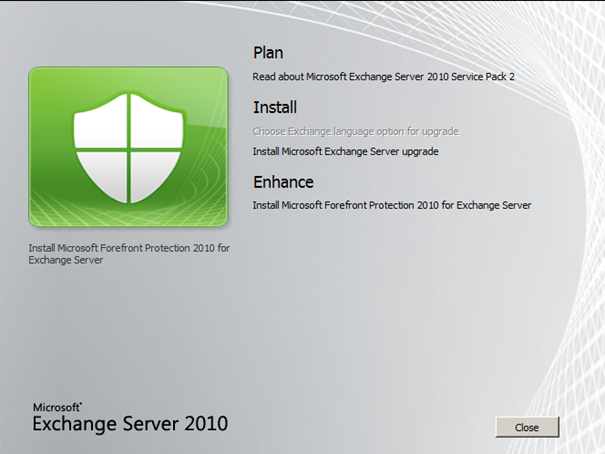Screen dimensions: 605x454
Task: Click the green Forefront shield image
Action: (128, 147)
